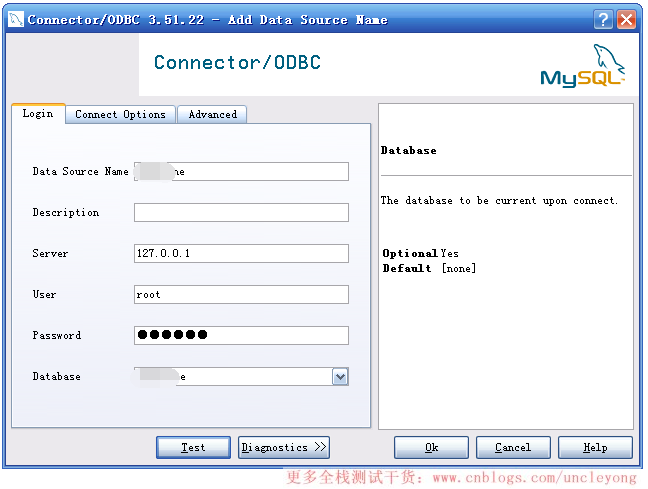Click the Server label
Screen dimensions: 648x489
click(50, 253)
